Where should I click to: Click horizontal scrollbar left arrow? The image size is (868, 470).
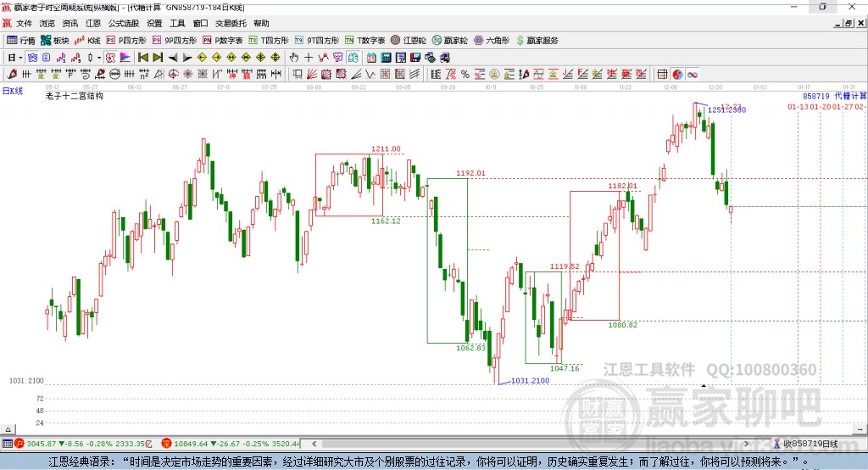314,444
